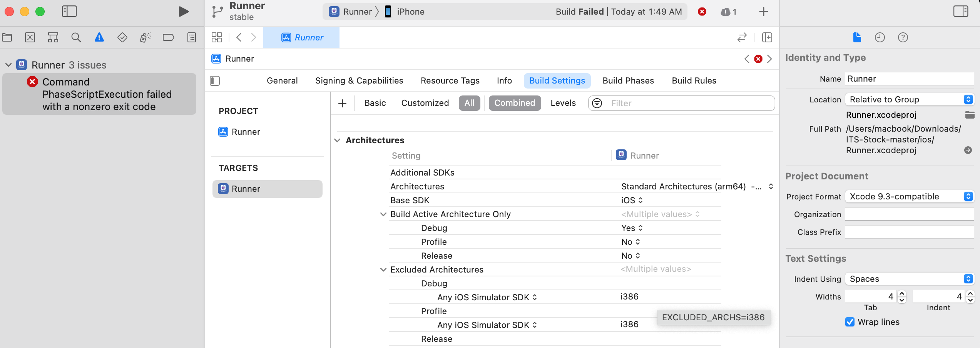Image resolution: width=980 pixels, height=348 pixels.
Task: Open the issue count badge showing 1
Action: tap(729, 12)
